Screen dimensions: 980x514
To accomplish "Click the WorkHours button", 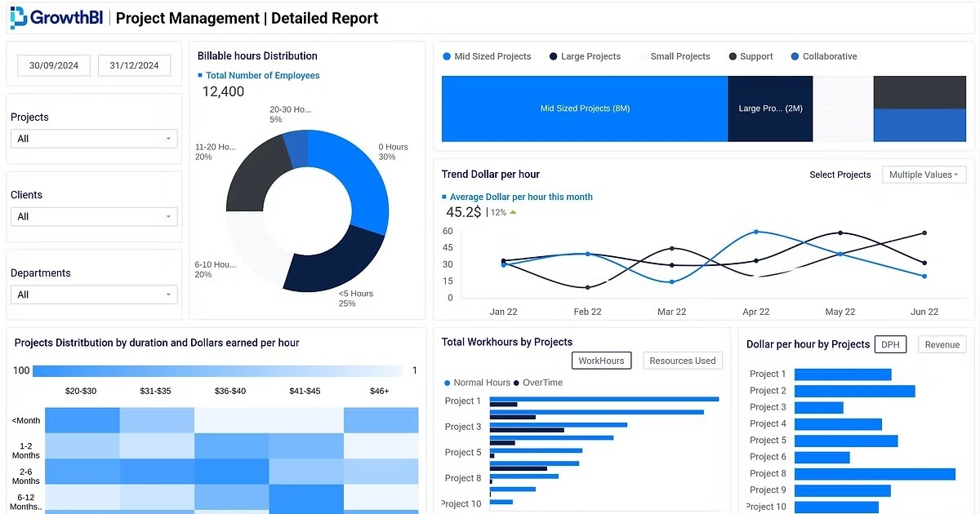I will [x=601, y=360].
